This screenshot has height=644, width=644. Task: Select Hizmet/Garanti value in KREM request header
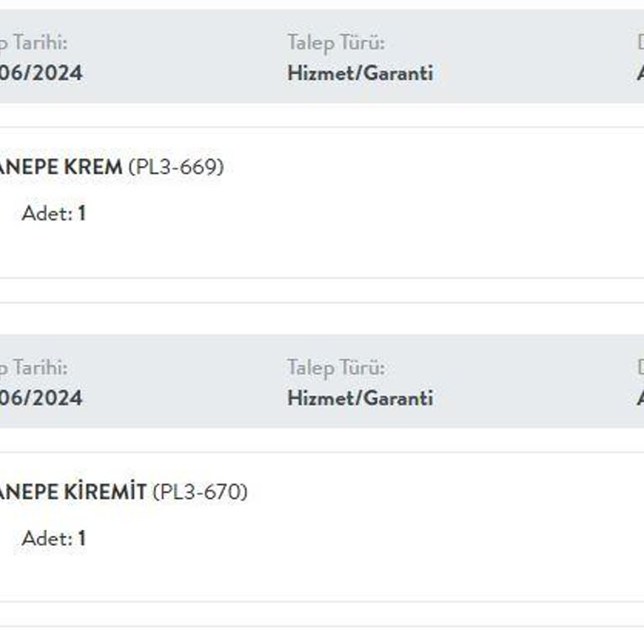(x=360, y=73)
